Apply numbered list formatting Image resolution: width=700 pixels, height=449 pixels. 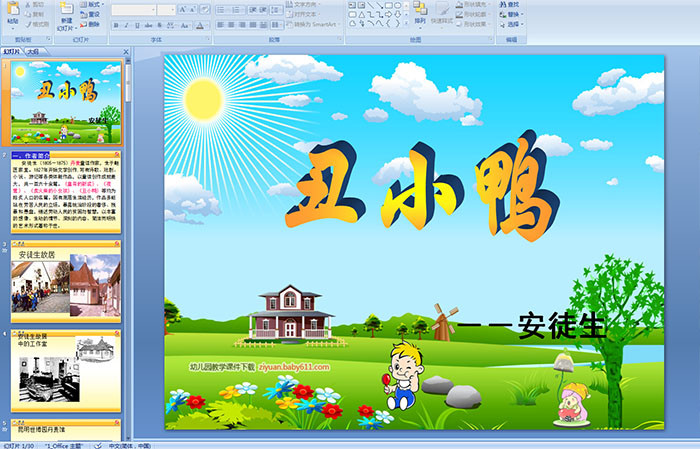238,10
